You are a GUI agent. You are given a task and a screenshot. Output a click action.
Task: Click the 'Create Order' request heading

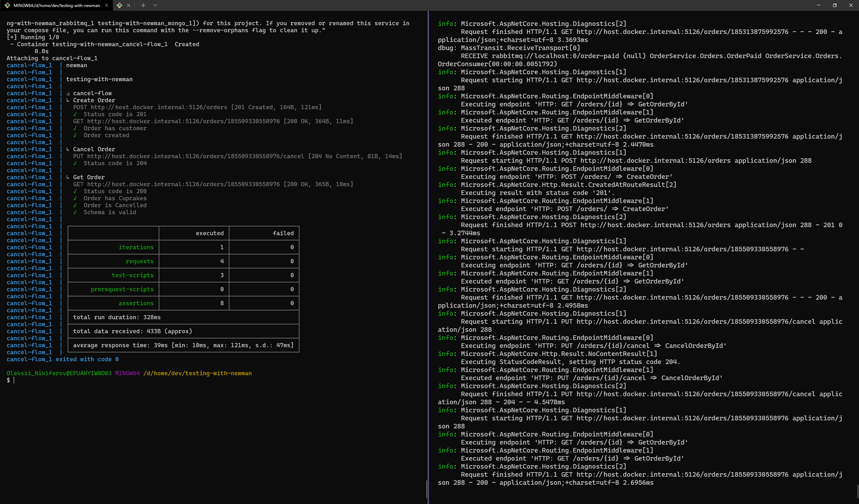(94, 100)
